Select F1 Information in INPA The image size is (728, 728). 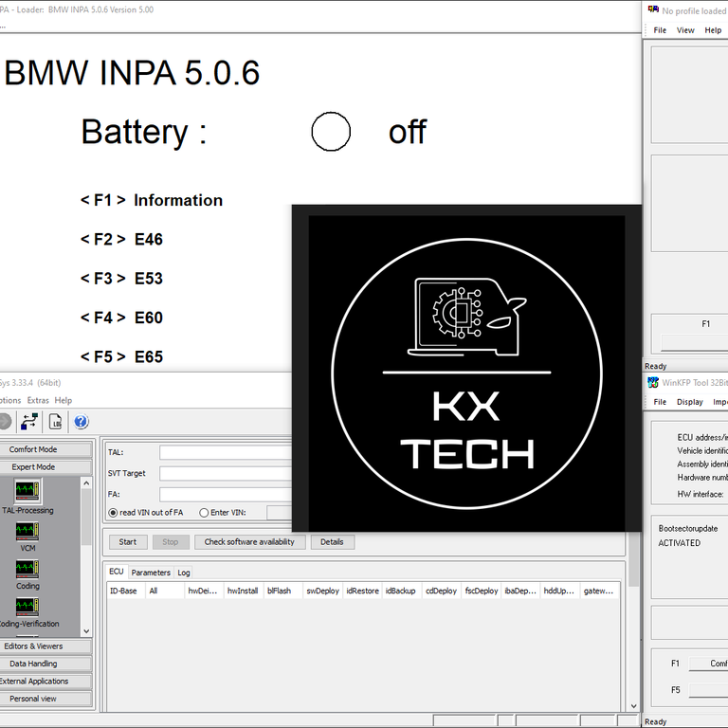(152, 200)
